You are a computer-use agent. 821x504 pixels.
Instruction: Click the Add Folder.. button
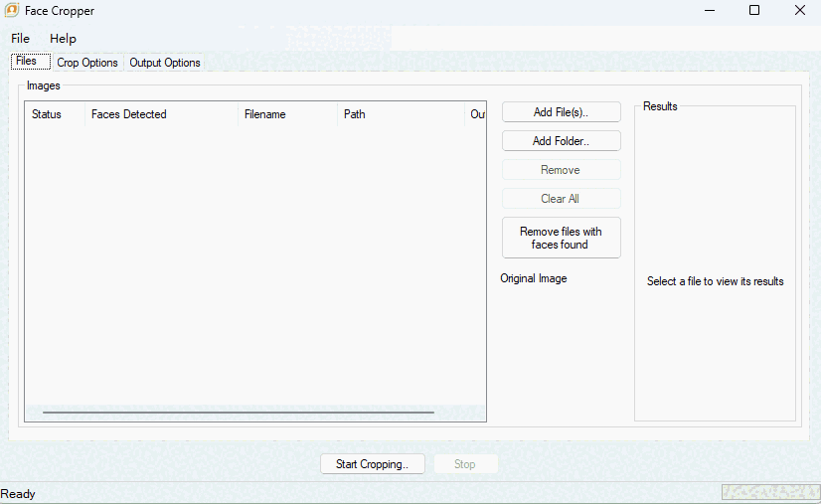[562, 141]
